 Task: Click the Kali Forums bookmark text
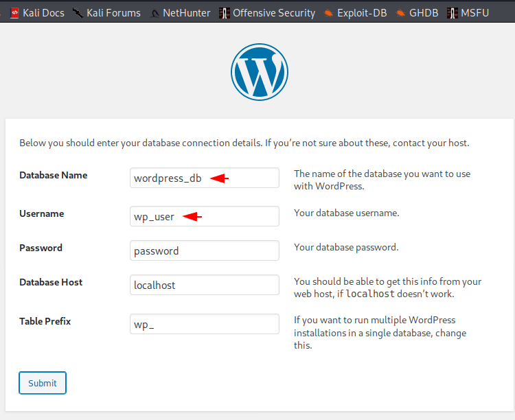click(x=113, y=13)
